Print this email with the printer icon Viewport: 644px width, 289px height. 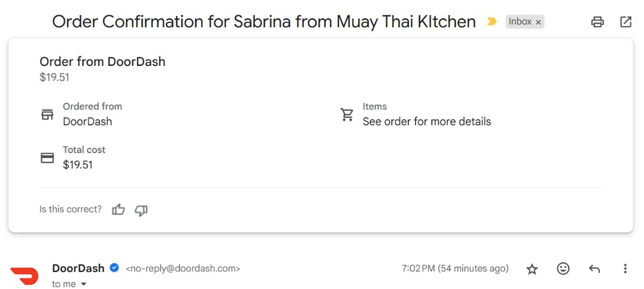[597, 22]
